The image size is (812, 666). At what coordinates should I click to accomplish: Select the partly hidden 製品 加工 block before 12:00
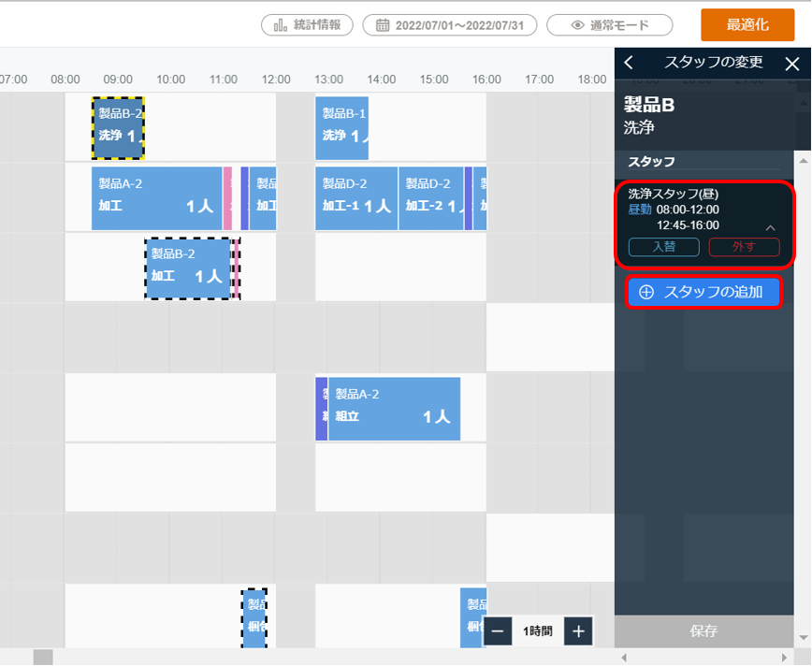(x=263, y=198)
